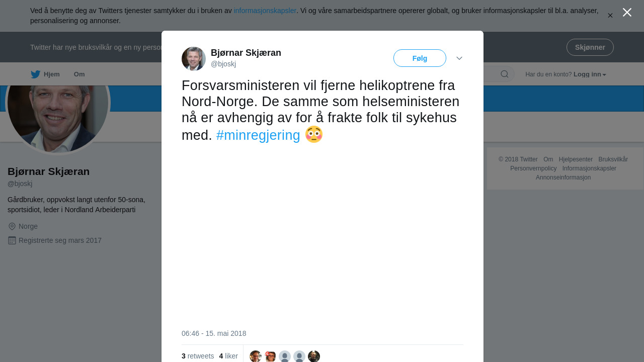Image resolution: width=644 pixels, height=362 pixels.
Task: Open the informasjonskapsler link in notice
Action: (x=265, y=11)
